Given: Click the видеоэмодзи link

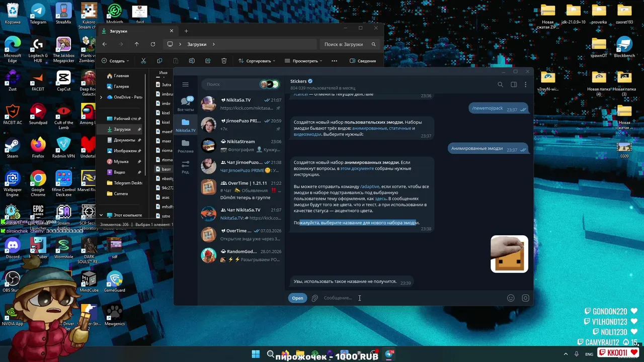Looking at the screenshot, I should [x=307, y=134].
